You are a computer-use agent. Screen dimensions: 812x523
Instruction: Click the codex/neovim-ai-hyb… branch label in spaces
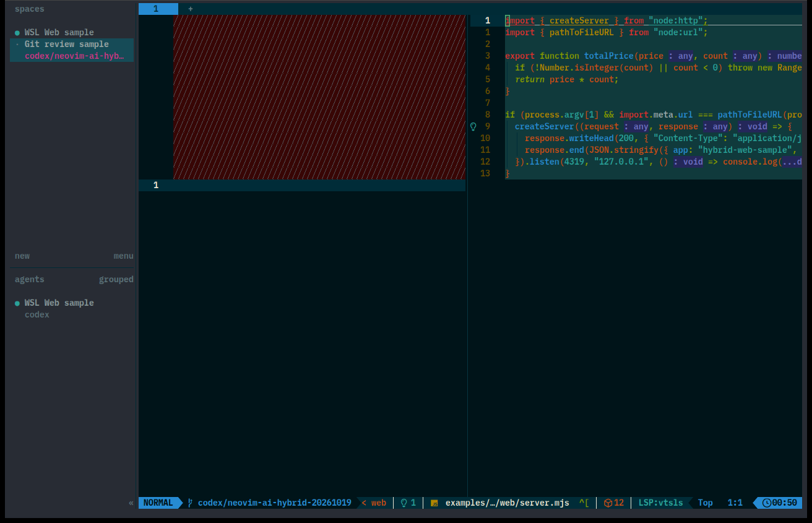[x=74, y=56]
